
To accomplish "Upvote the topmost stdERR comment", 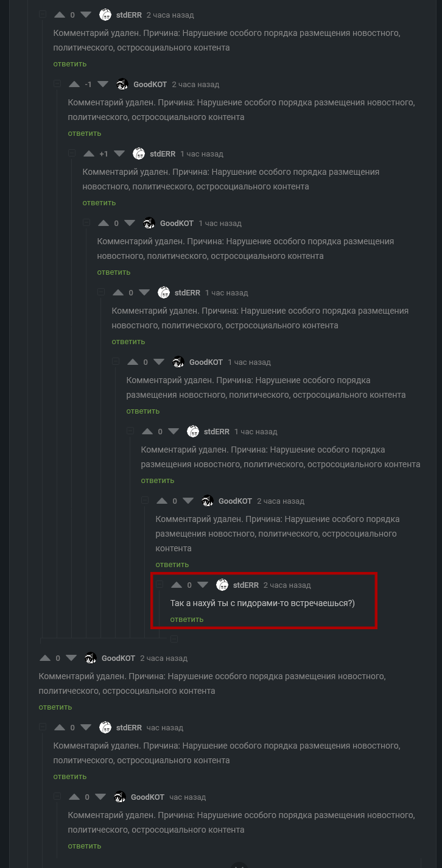I will coord(60,15).
